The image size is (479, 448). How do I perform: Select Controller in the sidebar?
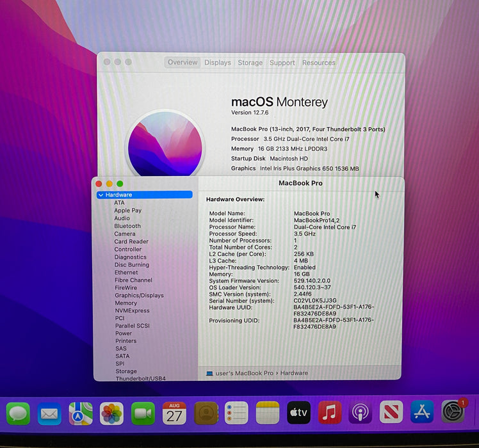(127, 249)
